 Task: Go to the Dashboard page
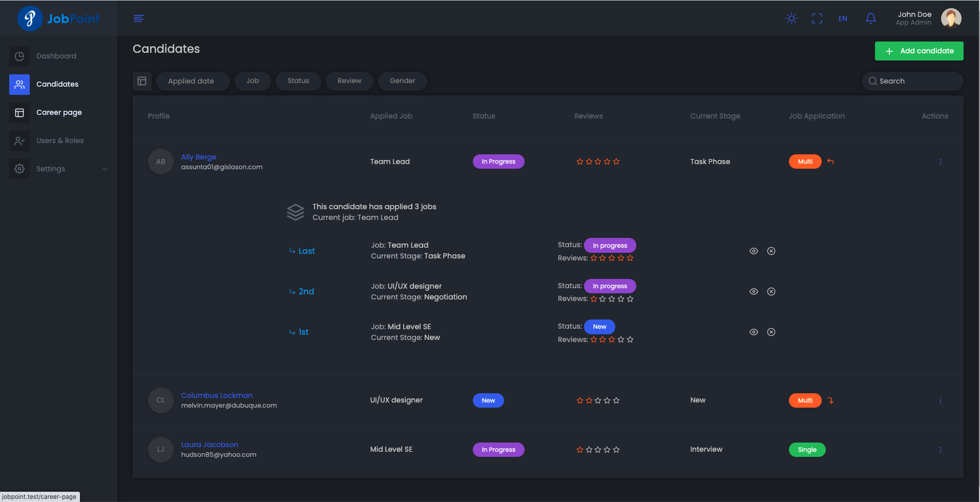56,56
